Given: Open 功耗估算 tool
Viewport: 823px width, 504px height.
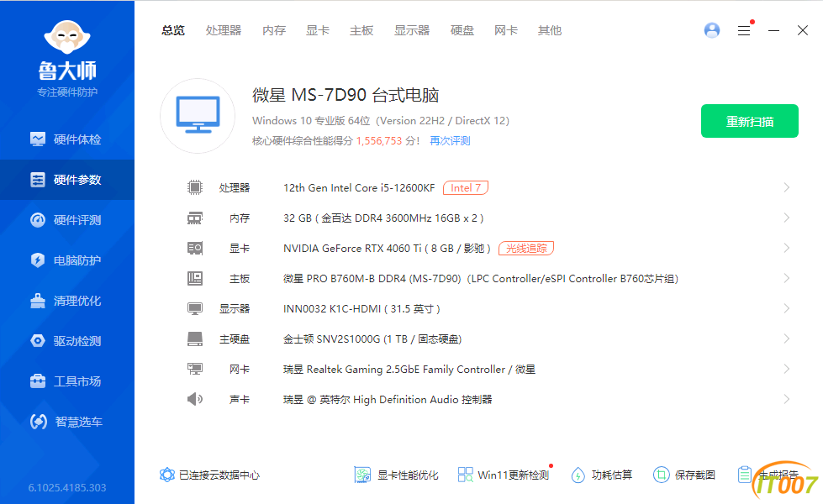Looking at the screenshot, I should (x=602, y=475).
